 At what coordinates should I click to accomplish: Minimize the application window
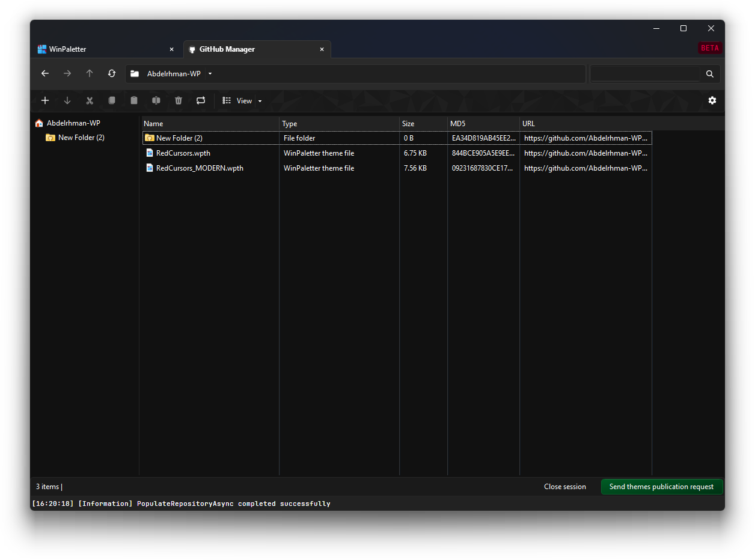[x=656, y=28]
